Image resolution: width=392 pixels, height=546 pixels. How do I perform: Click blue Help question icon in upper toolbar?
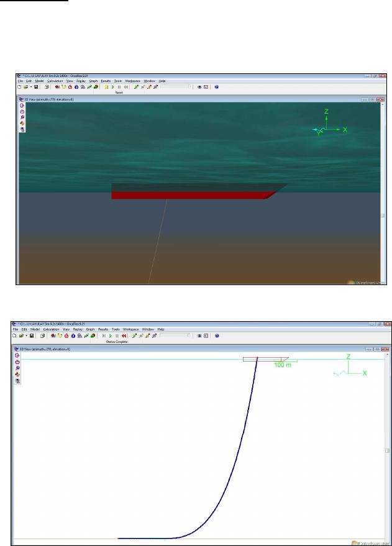(216, 88)
